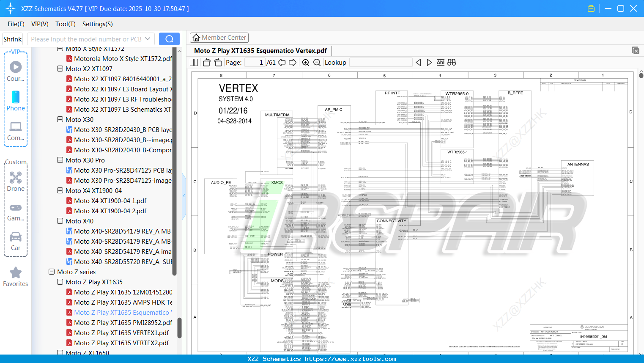Go to the previous page arrow
Image resolution: width=644 pixels, height=363 pixels.
(x=282, y=63)
